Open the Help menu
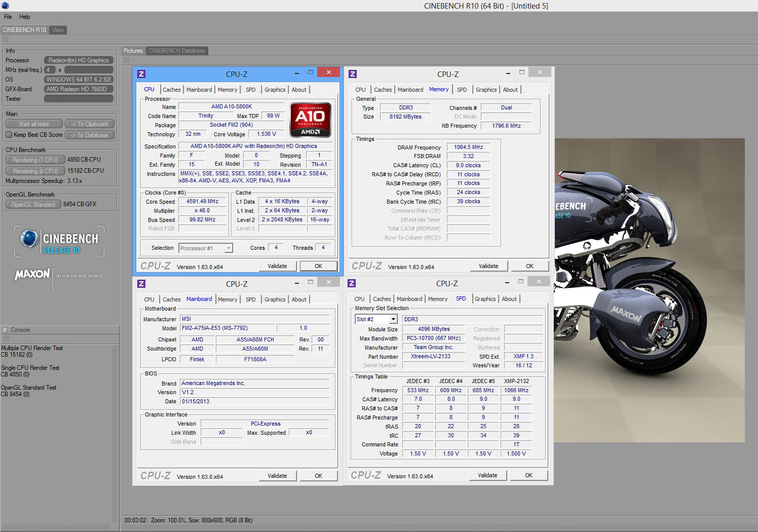Viewport: 758px width, 532px height. click(x=24, y=17)
